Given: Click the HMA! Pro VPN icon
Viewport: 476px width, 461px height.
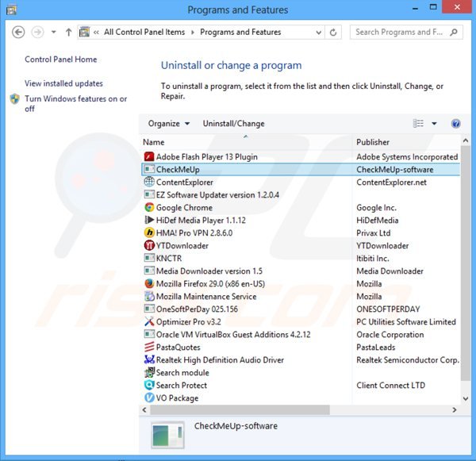Looking at the screenshot, I should click(x=149, y=232).
